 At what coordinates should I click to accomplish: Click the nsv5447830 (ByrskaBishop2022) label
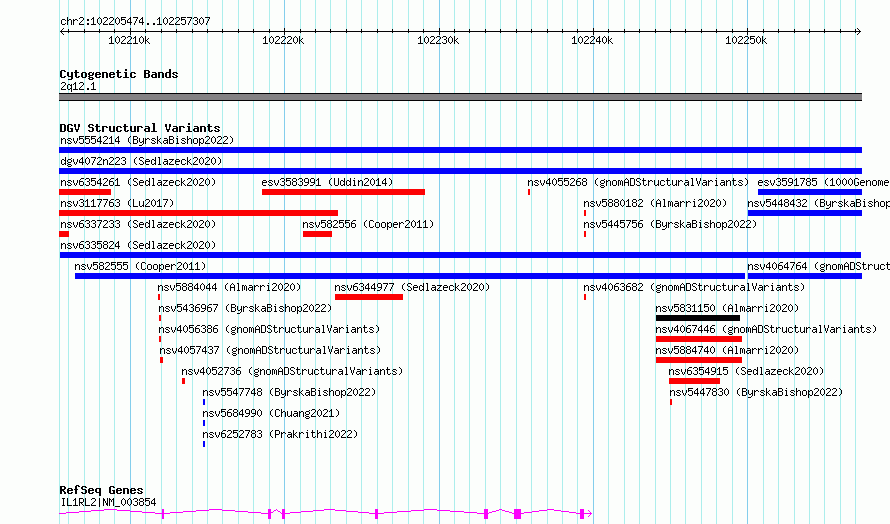pos(756,392)
